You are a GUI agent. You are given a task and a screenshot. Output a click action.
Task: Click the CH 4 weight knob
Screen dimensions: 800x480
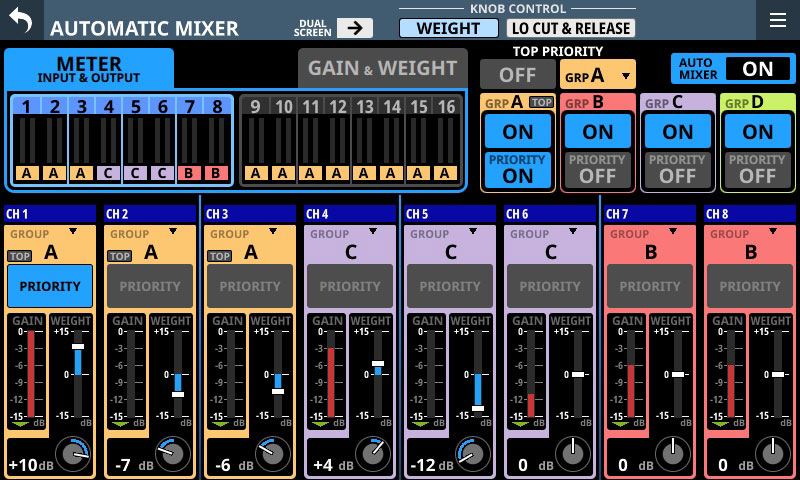click(x=372, y=455)
